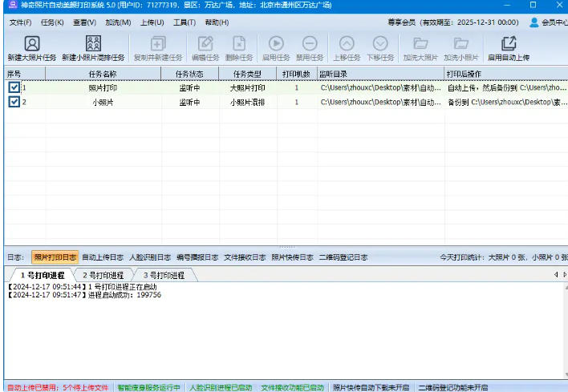
Task: Click the 今天打印统计 summary text
Action: click(504, 257)
